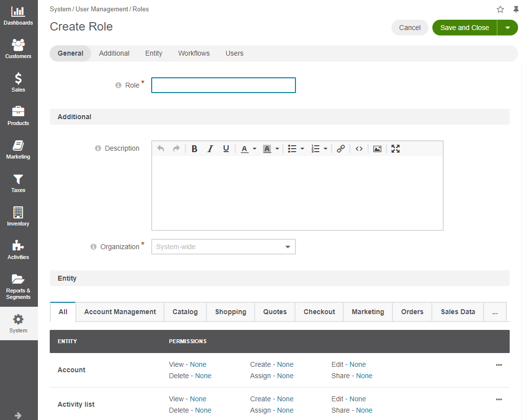522x420 pixels.
Task: Undo last edit in description editor
Action: point(161,149)
